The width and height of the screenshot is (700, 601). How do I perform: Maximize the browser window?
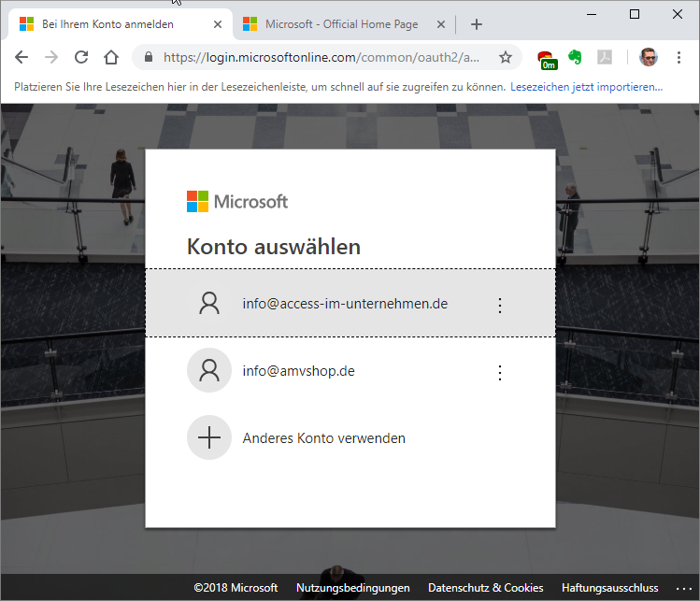coord(635,14)
